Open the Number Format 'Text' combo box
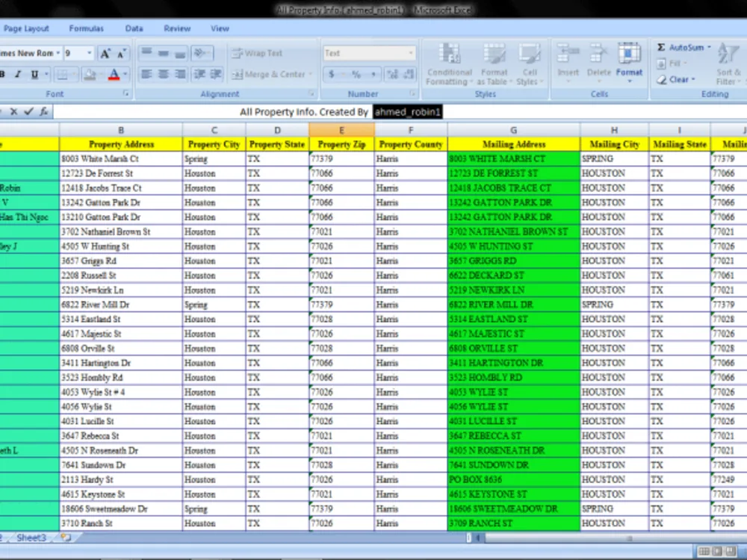The image size is (747, 560). click(369, 53)
